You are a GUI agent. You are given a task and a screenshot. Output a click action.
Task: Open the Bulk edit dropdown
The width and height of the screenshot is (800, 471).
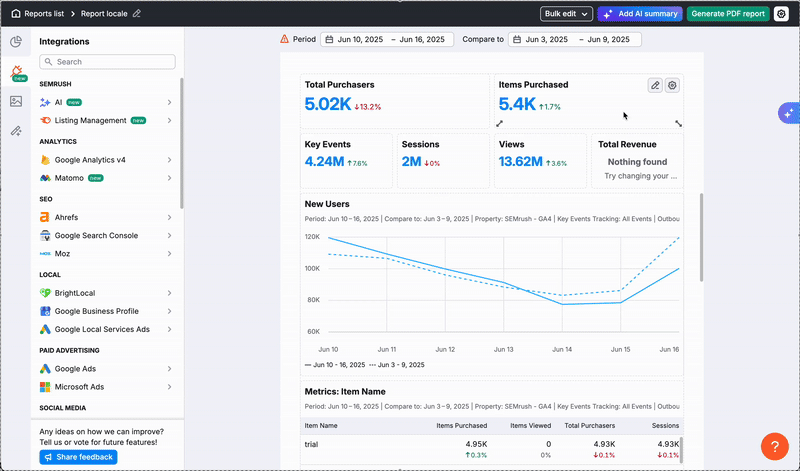point(565,14)
